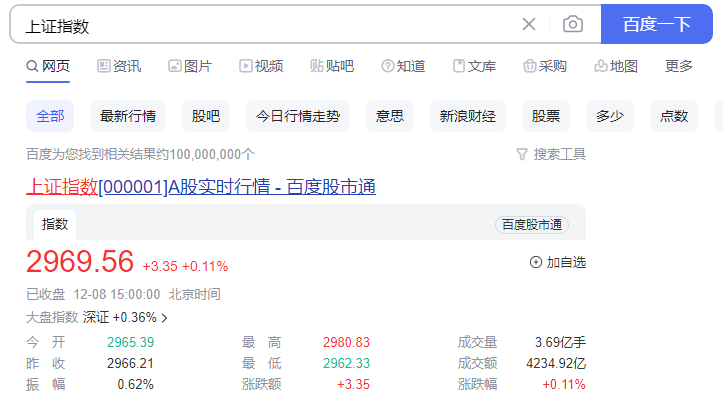Choose the 最新行情 filter chip
The height and width of the screenshot is (403, 723).
pos(128,116)
